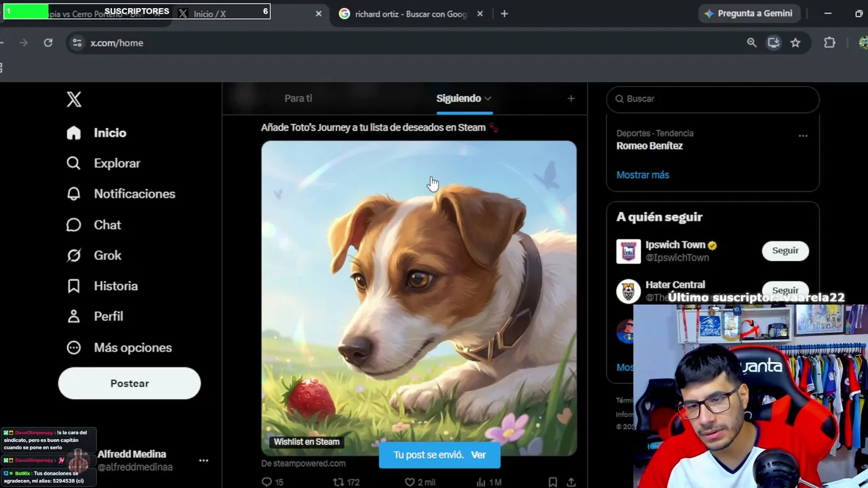The height and width of the screenshot is (488, 868).
Task: Close the richard ortiz Google tab
Action: pyautogui.click(x=480, y=14)
